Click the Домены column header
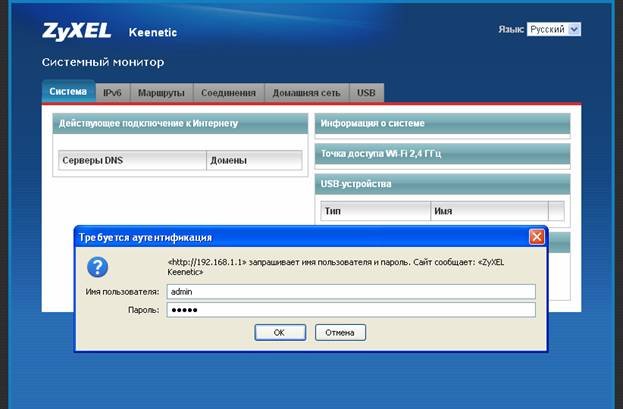This screenshot has width=623, height=409. pyautogui.click(x=253, y=160)
